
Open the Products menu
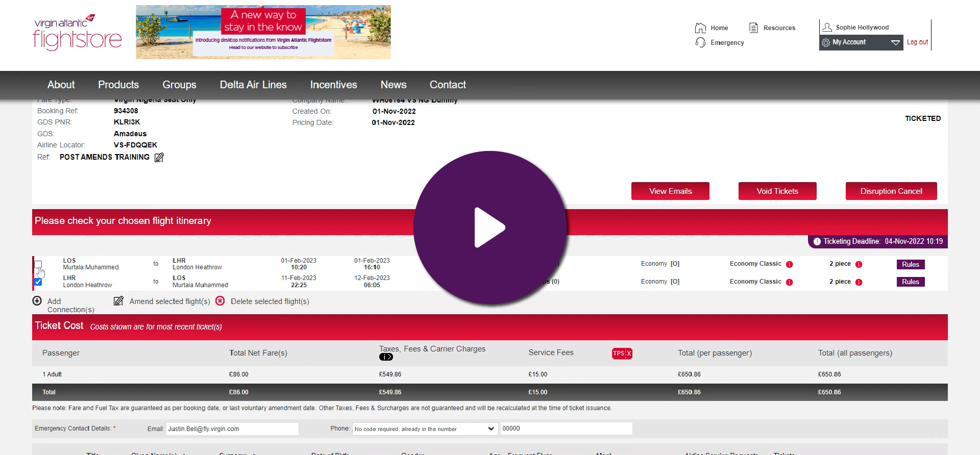point(118,85)
